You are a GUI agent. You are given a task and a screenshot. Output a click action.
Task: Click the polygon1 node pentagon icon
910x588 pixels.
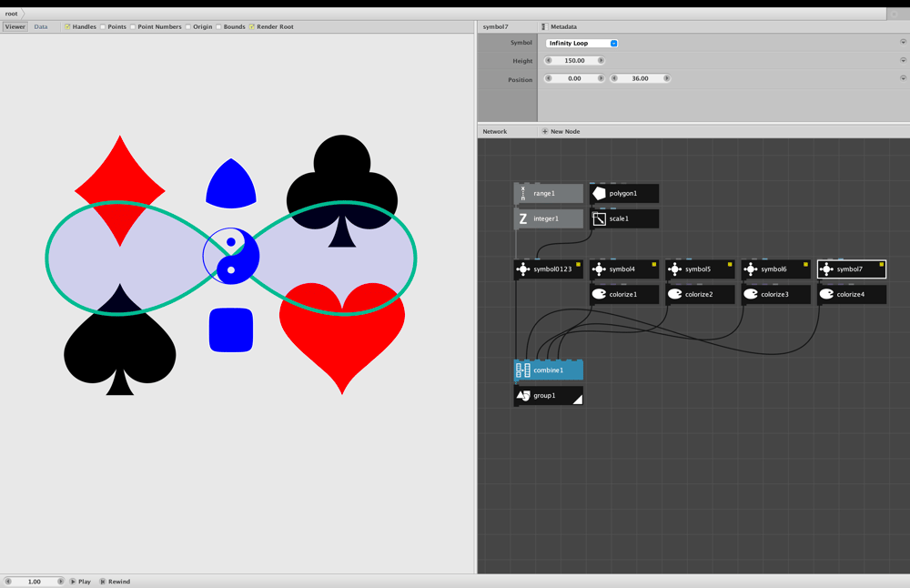pos(599,194)
